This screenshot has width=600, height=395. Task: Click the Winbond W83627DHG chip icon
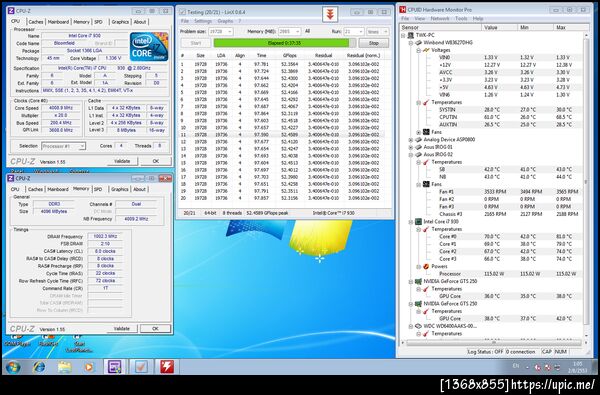click(x=419, y=42)
